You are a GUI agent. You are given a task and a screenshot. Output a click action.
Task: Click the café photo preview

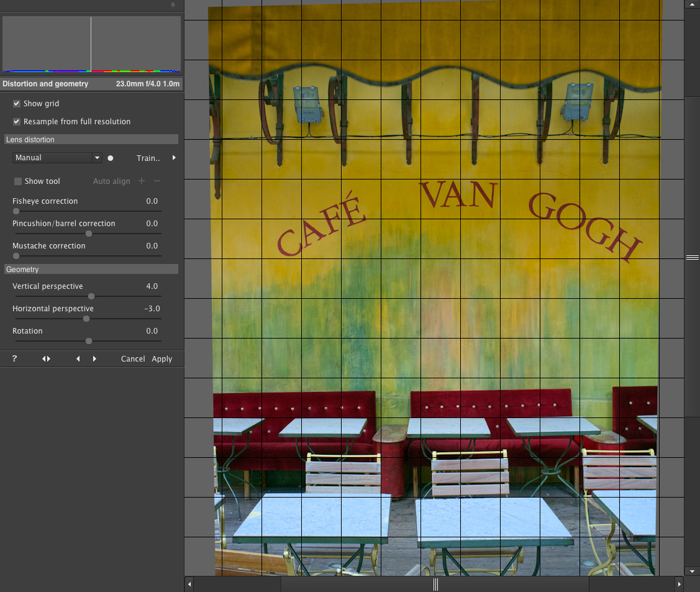(435, 288)
